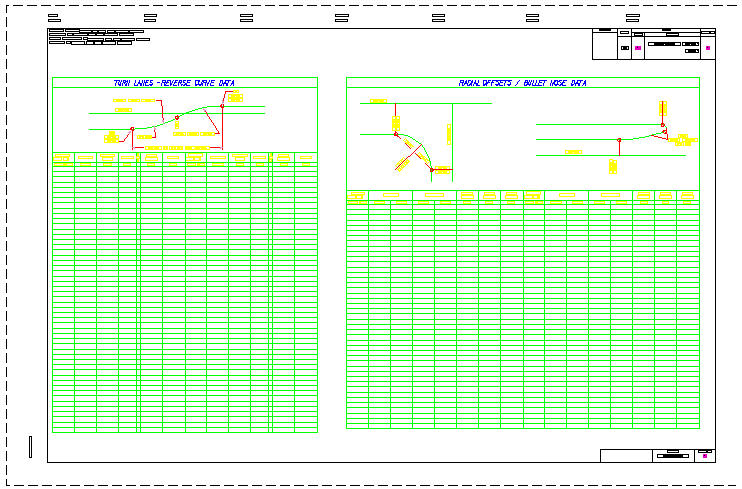Click first header cell of radial offsets table
The image size is (742, 489).
pyautogui.click(x=357, y=194)
